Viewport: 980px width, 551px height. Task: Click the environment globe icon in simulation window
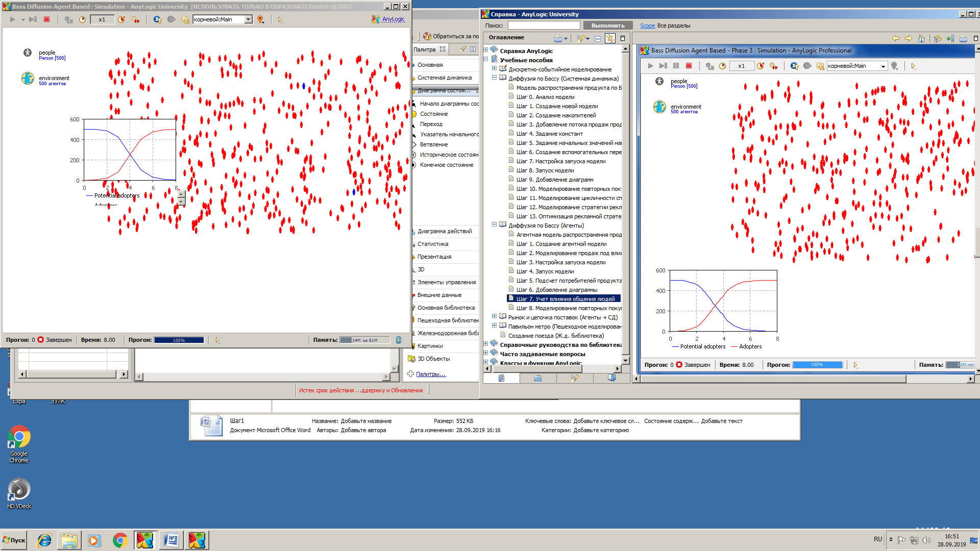pyautogui.click(x=28, y=78)
